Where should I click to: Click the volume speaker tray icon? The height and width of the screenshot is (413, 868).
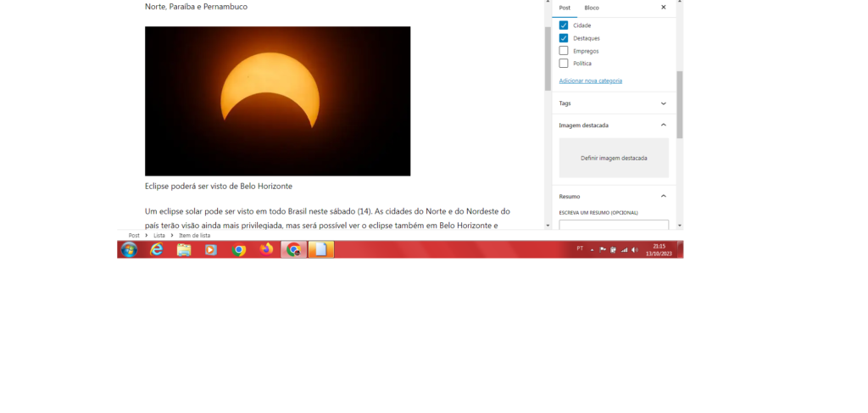coord(635,249)
